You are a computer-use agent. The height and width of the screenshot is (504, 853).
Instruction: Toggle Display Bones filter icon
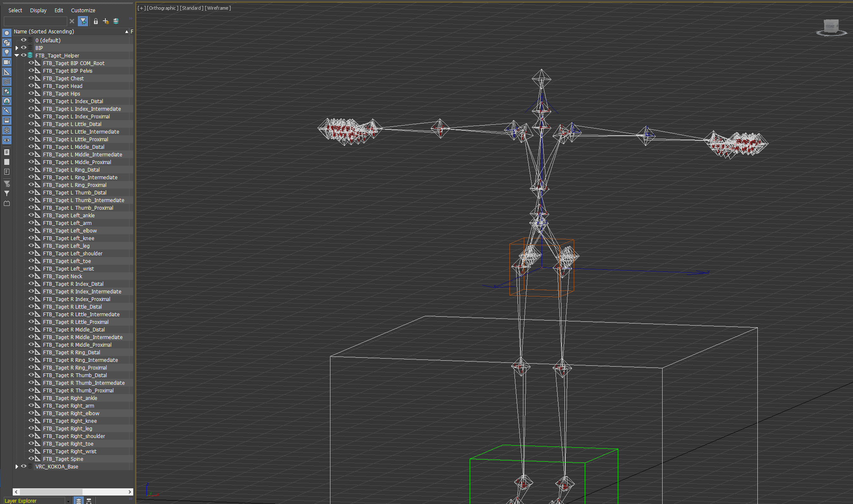point(7,111)
